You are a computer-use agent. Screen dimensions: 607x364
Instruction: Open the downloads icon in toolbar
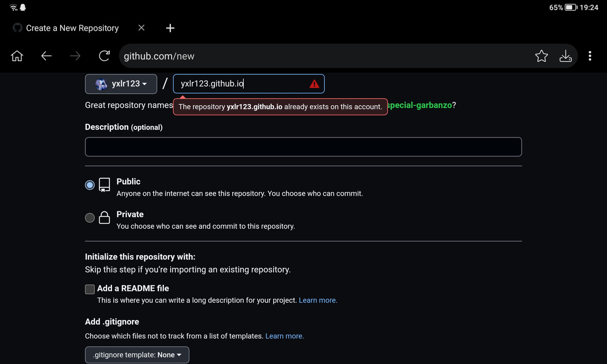click(x=566, y=56)
